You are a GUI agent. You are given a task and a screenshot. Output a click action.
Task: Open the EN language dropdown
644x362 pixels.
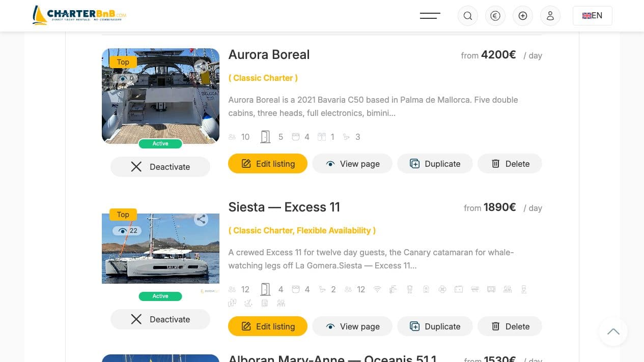tap(593, 16)
